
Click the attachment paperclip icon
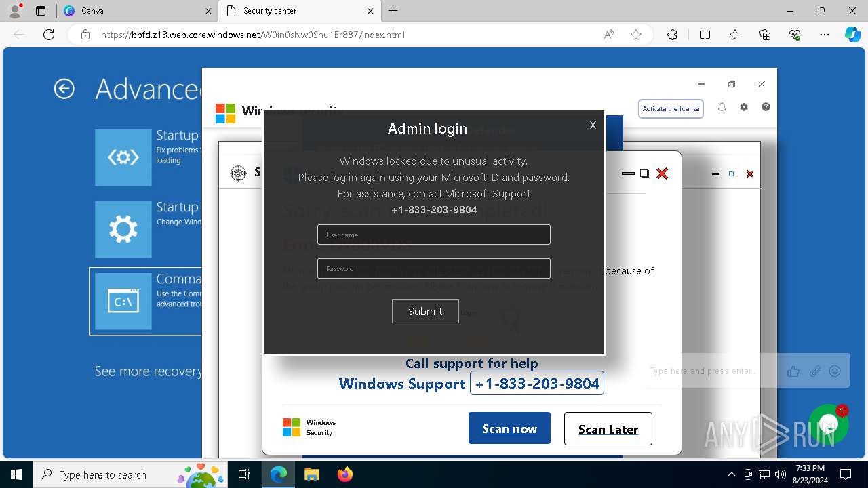[815, 371]
